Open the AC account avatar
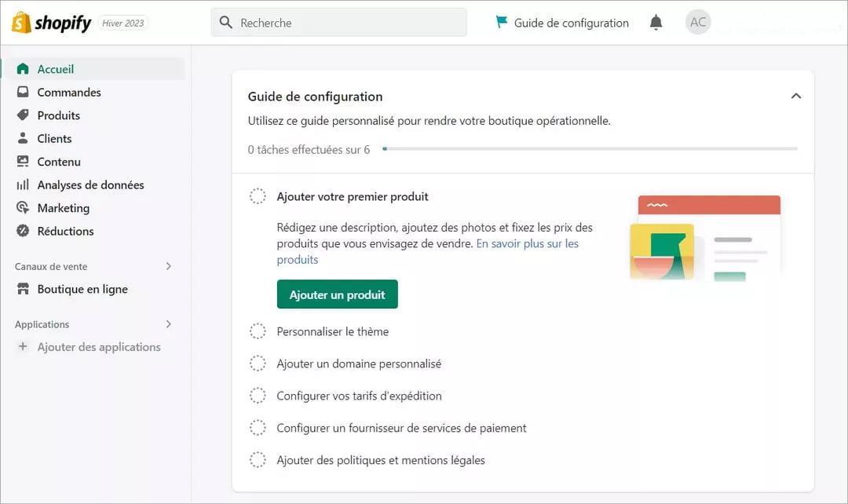848x504 pixels. tap(698, 22)
